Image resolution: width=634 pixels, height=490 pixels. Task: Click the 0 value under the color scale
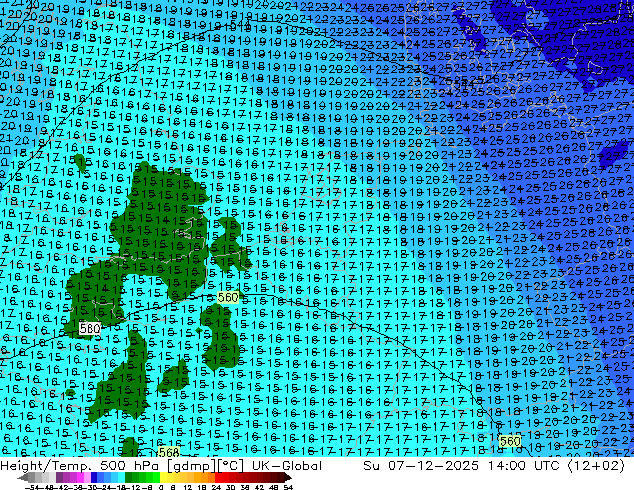tap(161, 488)
